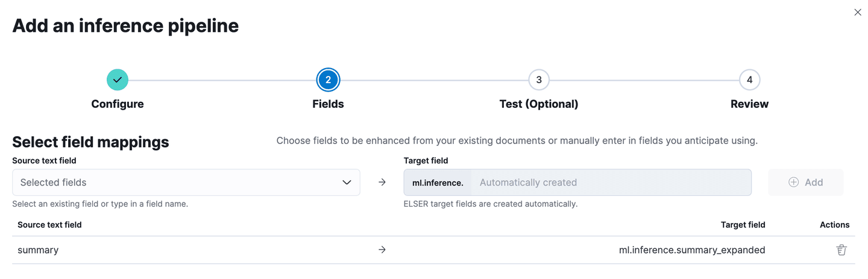Click arrow icon between source and target inputs
The width and height of the screenshot is (868, 279).
coord(382,183)
